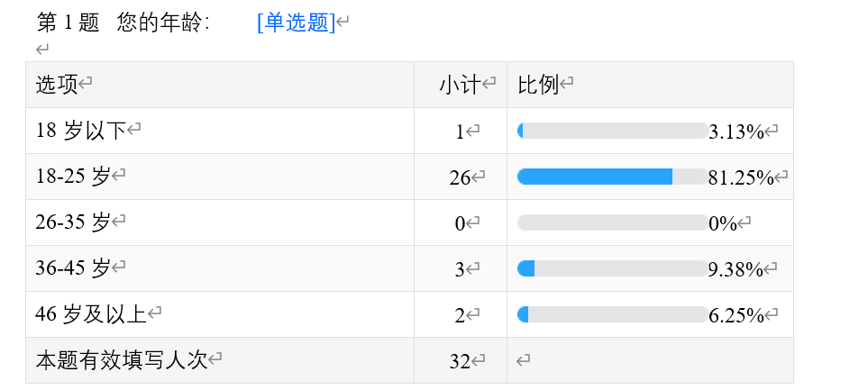Click the 9.38% progress bar
868x390 pixels.
[613, 268]
